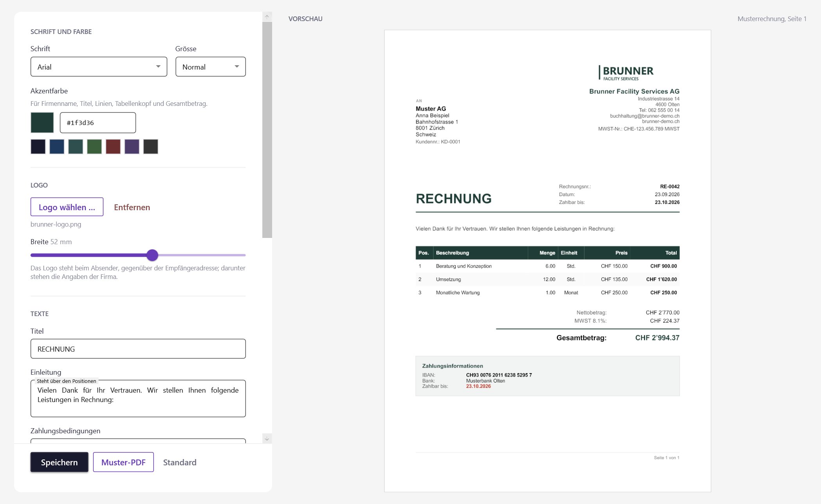This screenshot has height=504, width=821.
Task: Click the file name brunner-logo.png
Action: click(x=56, y=224)
